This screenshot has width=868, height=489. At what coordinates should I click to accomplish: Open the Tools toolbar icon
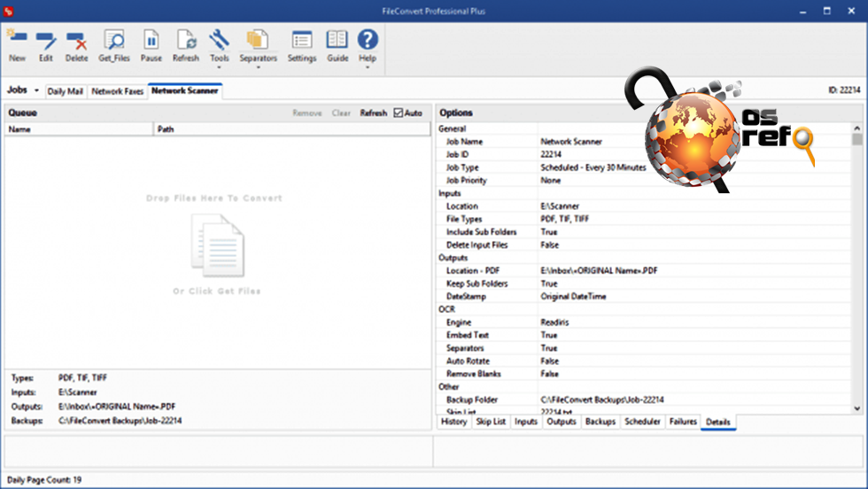click(220, 46)
